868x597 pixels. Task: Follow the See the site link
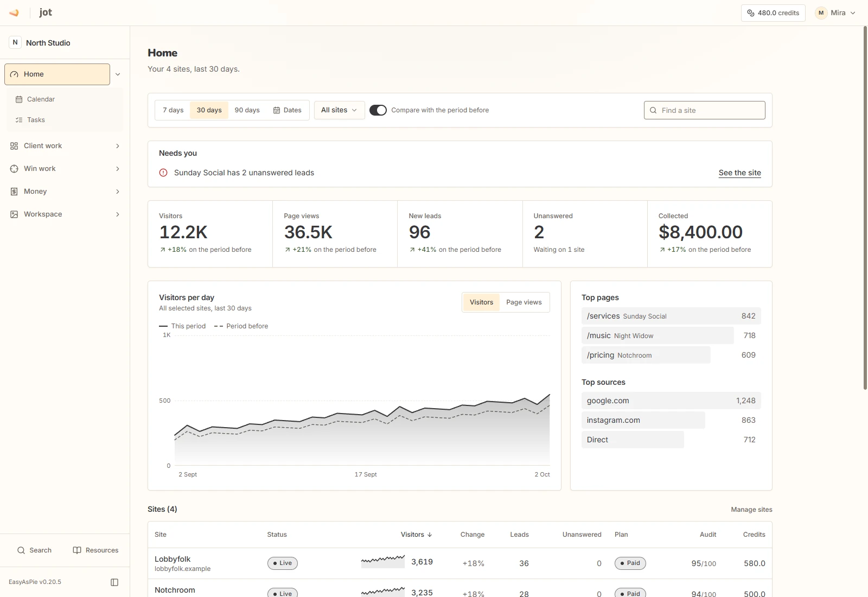pyautogui.click(x=740, y=173)
